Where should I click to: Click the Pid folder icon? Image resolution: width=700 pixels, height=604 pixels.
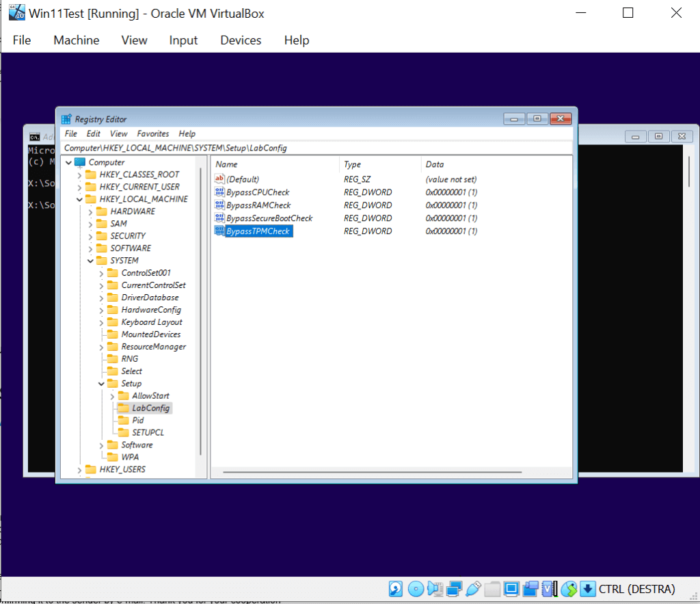(124, 420)
